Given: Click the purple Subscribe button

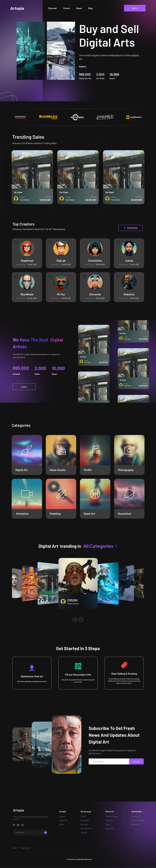Looking at the screenshot, I should click(x=136, y=761).
